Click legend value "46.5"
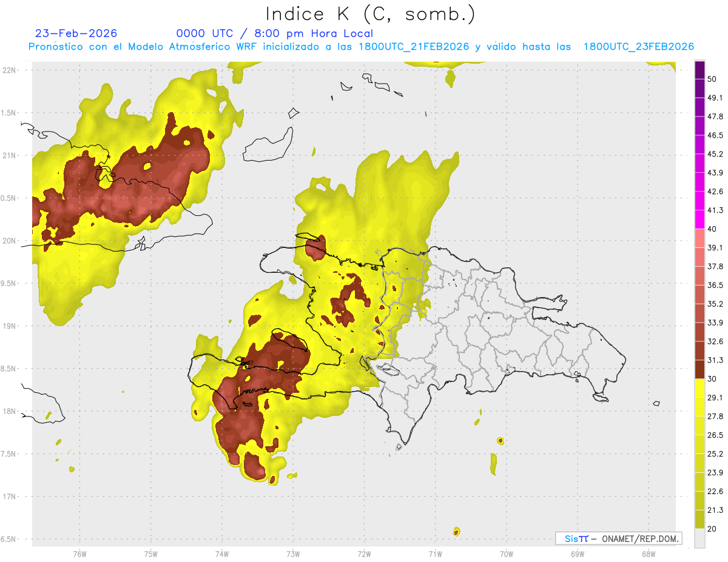Screen dimensions: 728x562 [x=715, y=136]
